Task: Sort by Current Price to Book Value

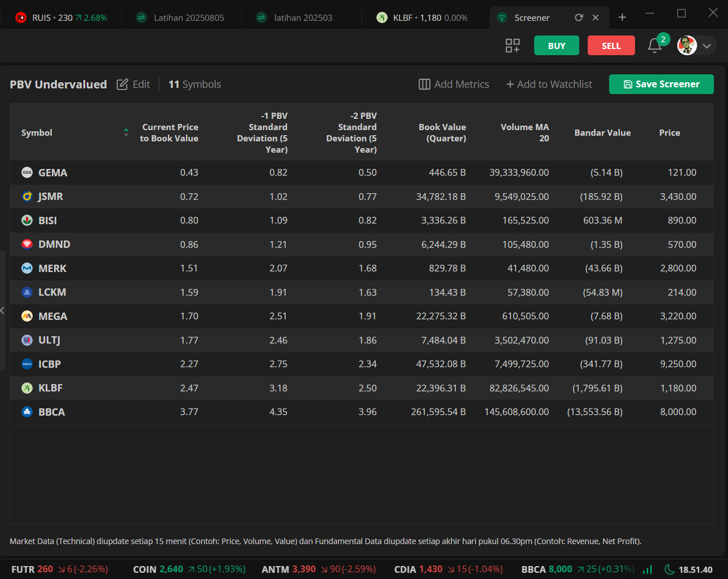Action: [169, 132]
